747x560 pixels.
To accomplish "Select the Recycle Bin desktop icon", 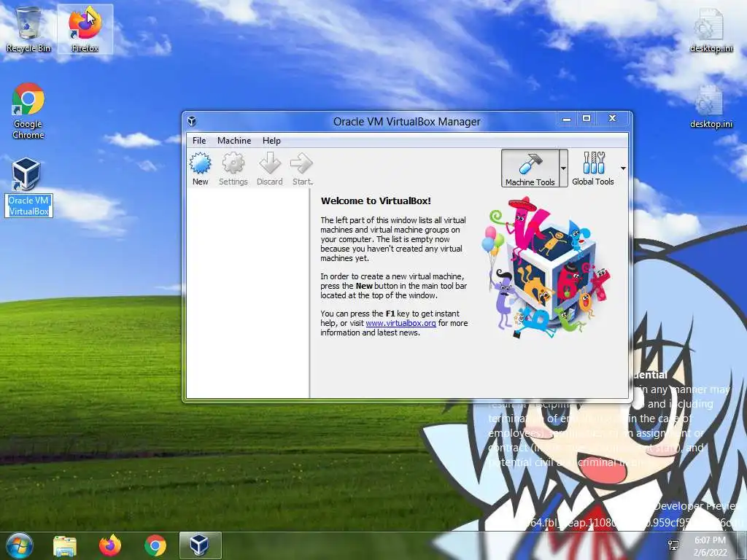I will tap(28, 29).
